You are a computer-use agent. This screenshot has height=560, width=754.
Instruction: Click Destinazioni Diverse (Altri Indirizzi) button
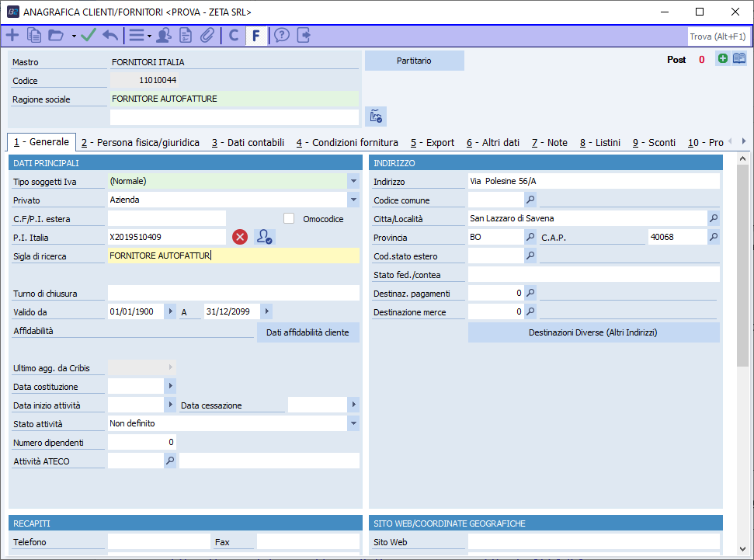[x=594, y=332]
